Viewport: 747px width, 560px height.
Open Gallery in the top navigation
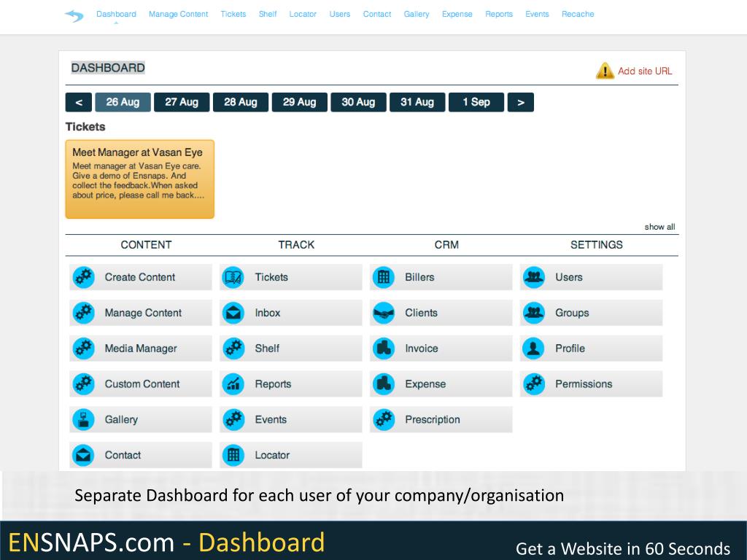pos(417,15)
